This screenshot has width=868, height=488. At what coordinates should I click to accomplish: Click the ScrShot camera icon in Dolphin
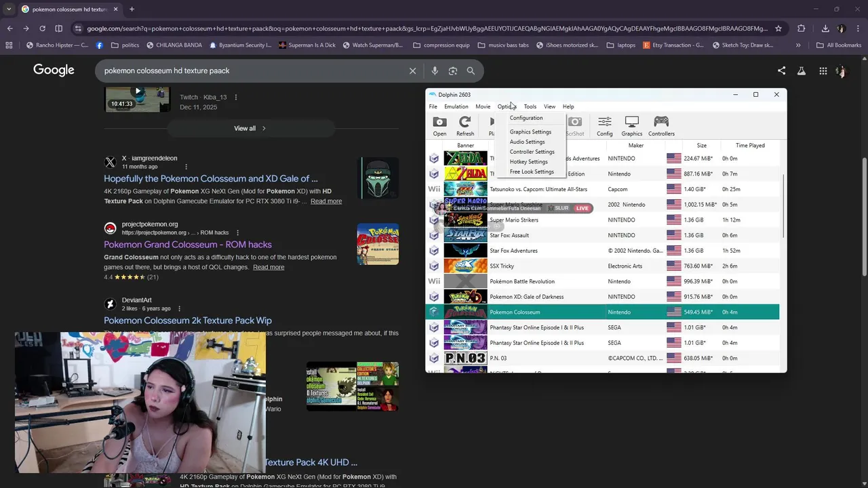coord(575,123)
